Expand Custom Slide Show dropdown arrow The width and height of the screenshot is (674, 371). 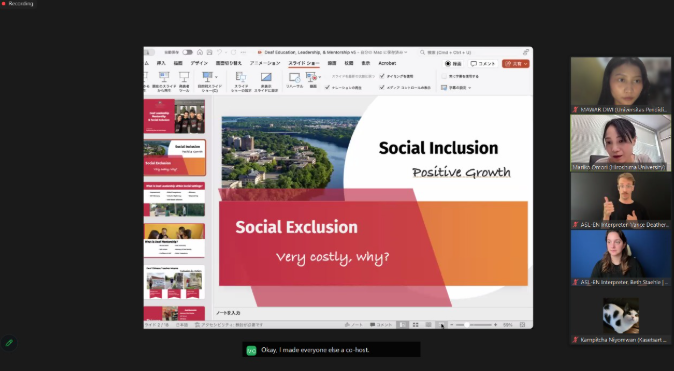216,77
